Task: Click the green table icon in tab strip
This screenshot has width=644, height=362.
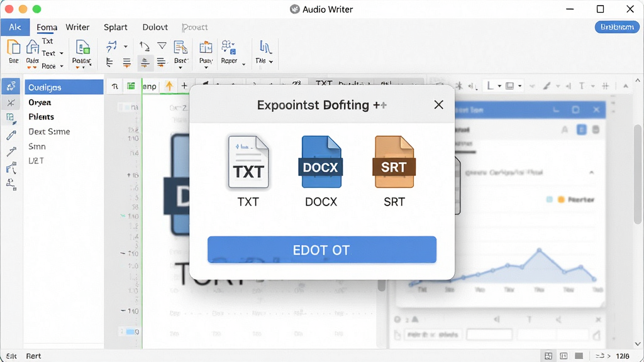Action: click(x=131, y=85)
